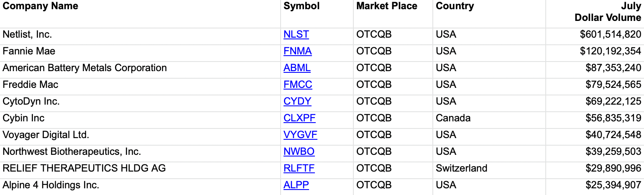This screenshot has height=195, width=644.
Task: Open the FNMA symbol link
Action: tap(298, 51)
